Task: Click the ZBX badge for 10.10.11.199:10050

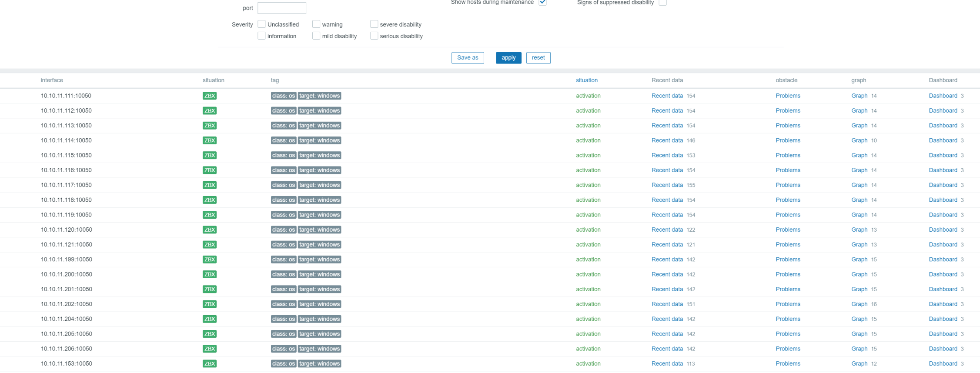Action: [x=209, y=260]
